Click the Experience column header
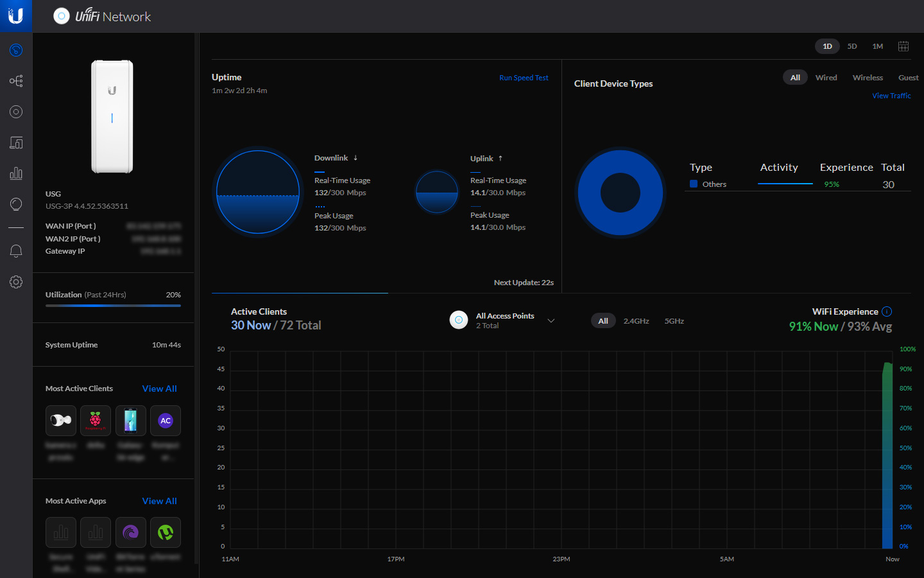Screen dimensions: 924x578 (846, 168)
